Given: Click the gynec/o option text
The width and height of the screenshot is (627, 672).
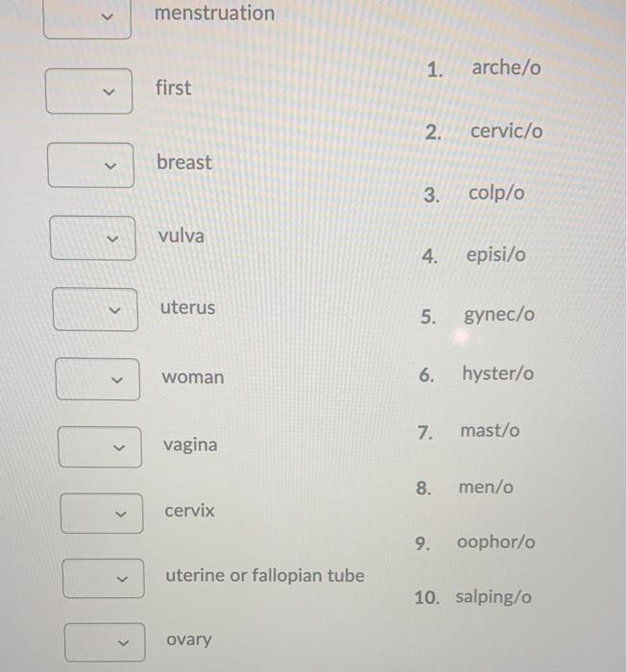Looking at the screenshot, I should coord(499,316).
